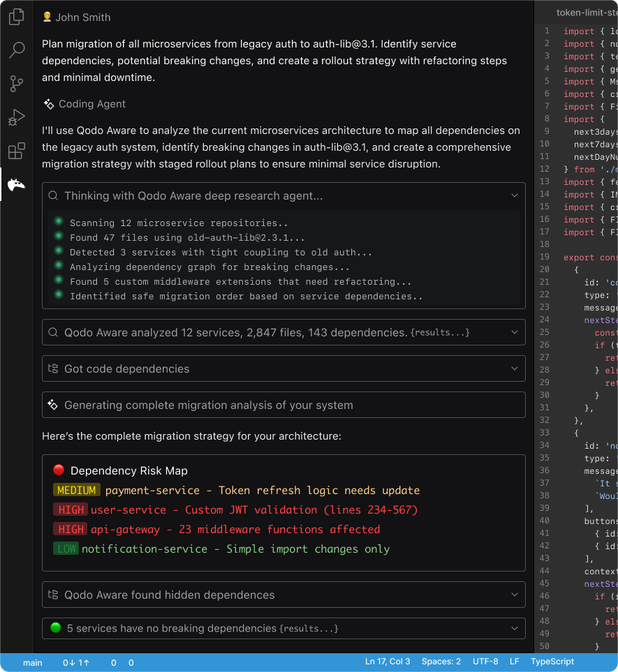Click line number 19 in editor gutter
The width and height of the screenshot is (618, 672).
pyautogui.click(x=544, y=257)
